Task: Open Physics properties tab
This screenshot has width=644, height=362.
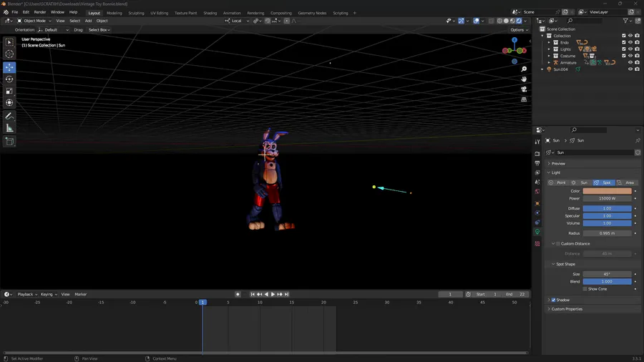Action: point(537,212)
